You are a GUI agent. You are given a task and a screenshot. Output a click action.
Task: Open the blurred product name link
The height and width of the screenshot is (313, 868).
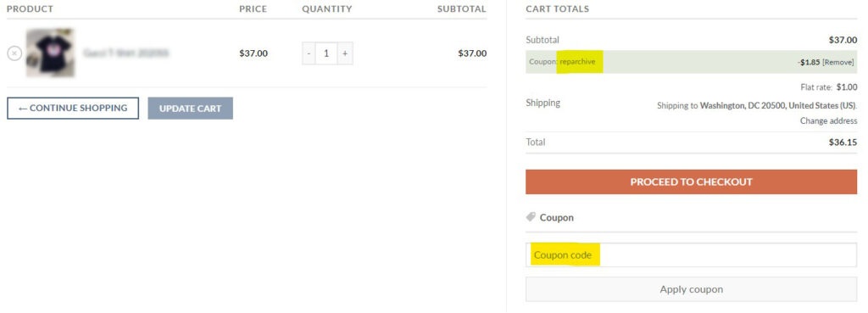coord(126,53)
